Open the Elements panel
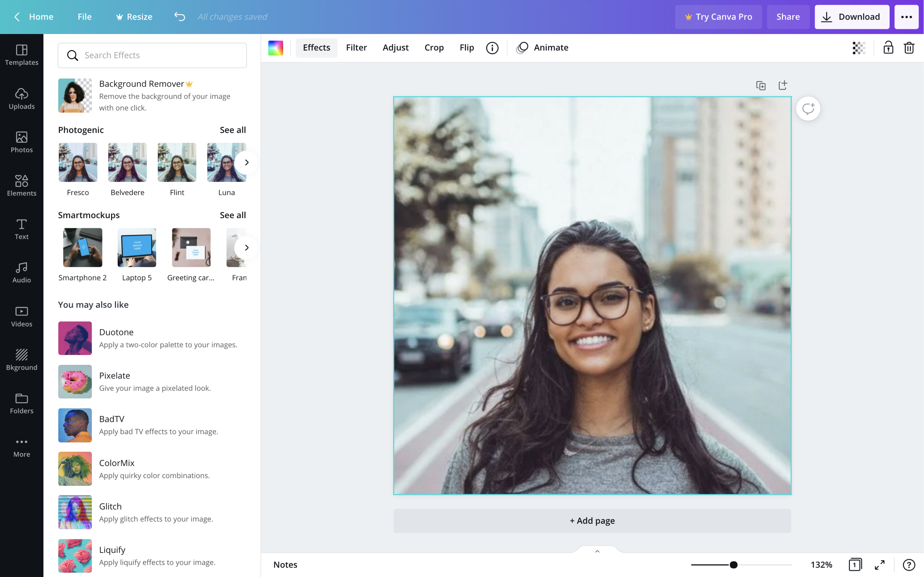Screen dimensions: 924x577 click(21, 185)
